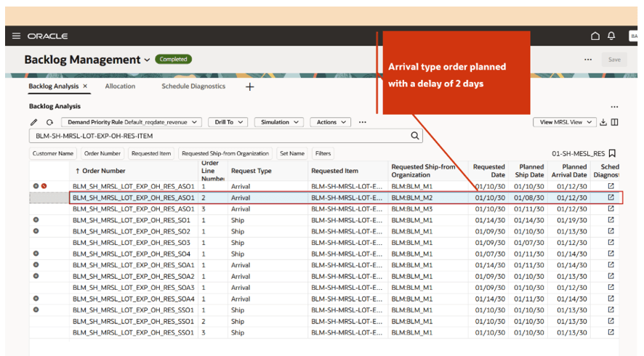Open notifications bell
The image size is (644, 356).
[x=611, y=36]
